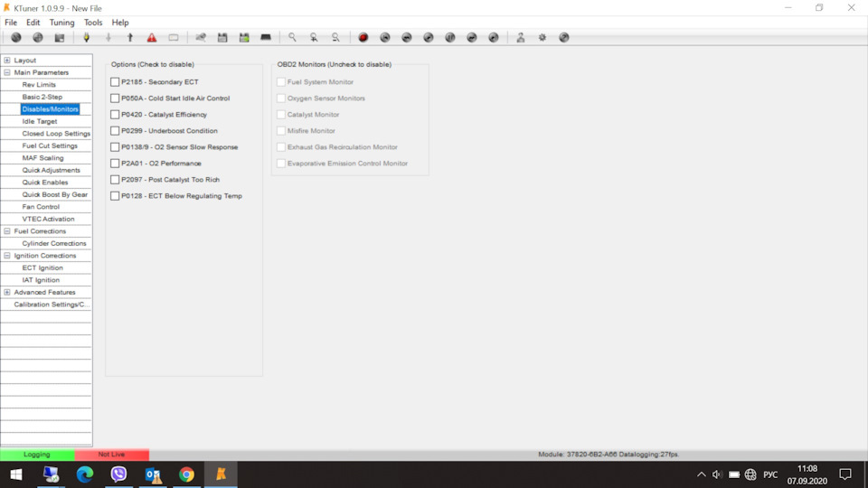
Task: Open Outlook from the taskbar
Action: click(x=153, y=474)
